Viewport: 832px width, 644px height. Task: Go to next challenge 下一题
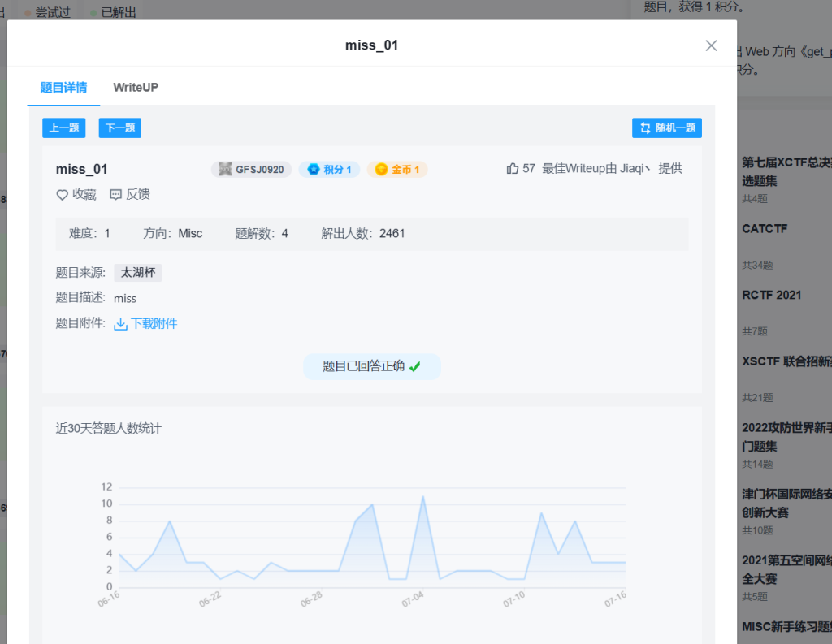120,128
